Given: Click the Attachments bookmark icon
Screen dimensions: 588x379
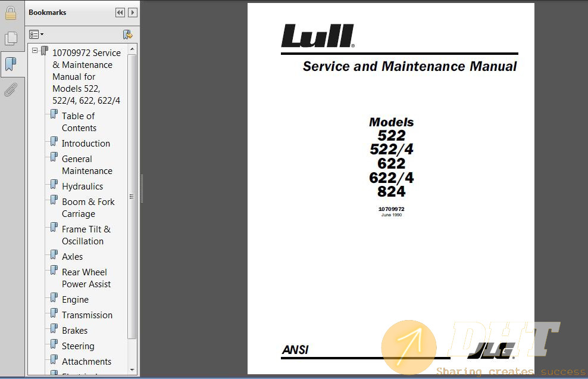Looking at the screenshot, I should pos(54,359).
